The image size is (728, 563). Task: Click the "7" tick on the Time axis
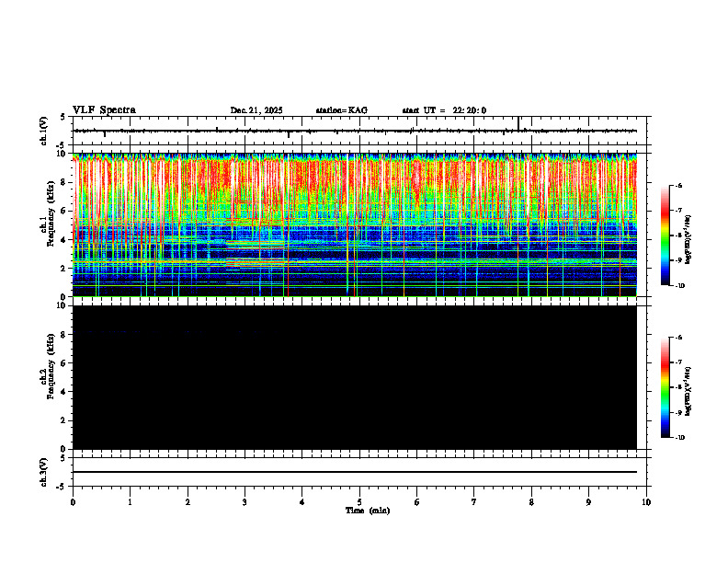coord(474,502)
